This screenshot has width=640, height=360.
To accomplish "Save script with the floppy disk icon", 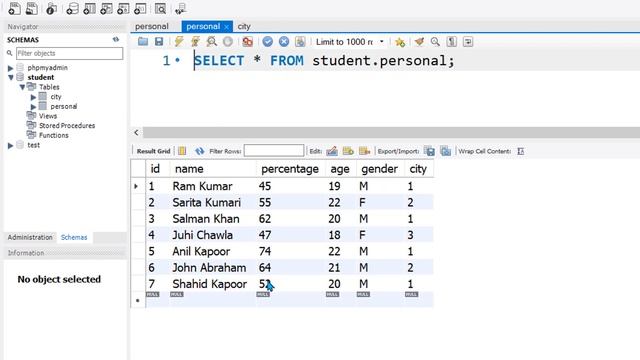I will pyautogui.click(x=159, y=42).
